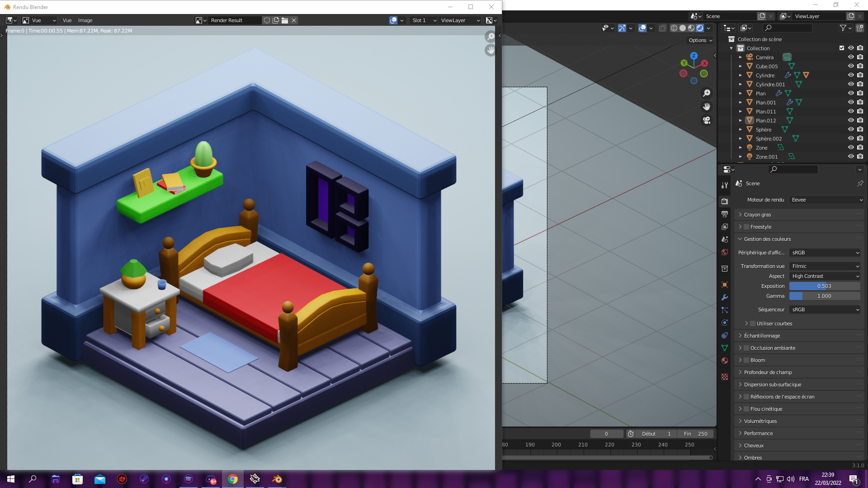Image resolution: width=868 pixels, height=488 pixels.
Task: Select solid viewport shading mode
Action: (683, 28)
